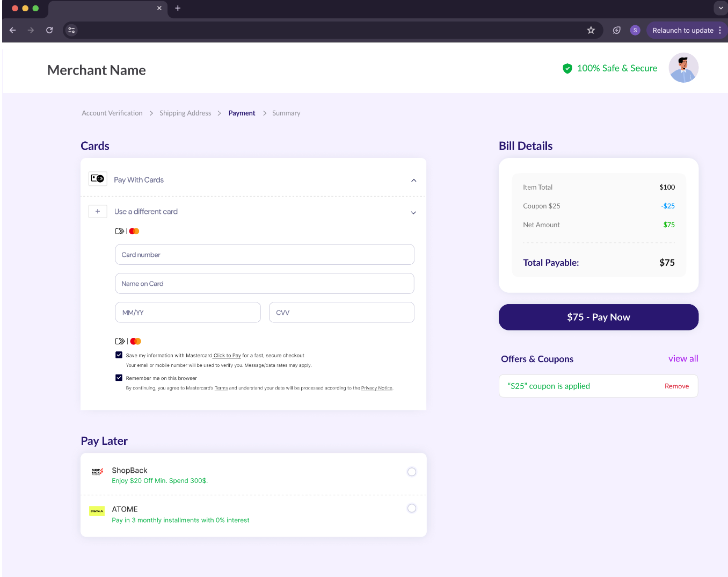This screenshot has height=577, width=728.
Task: Select the Payment breadcrumb step
Action: click(x=242, y=113)
